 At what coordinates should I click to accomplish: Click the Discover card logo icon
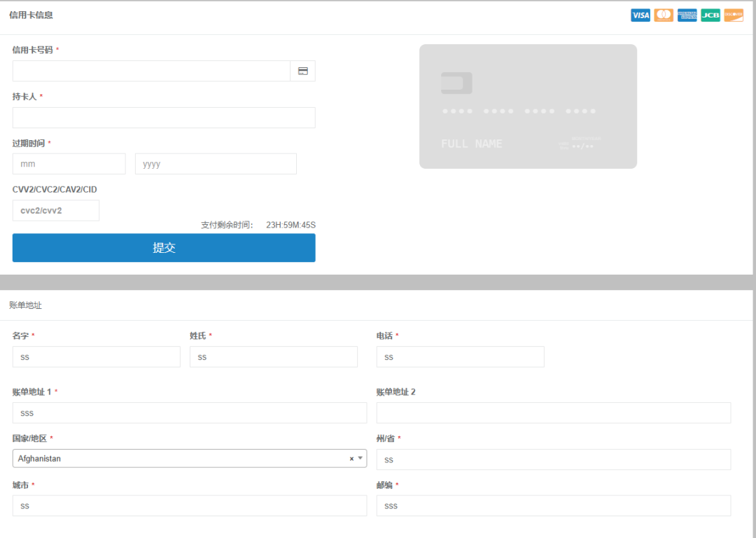734,15
